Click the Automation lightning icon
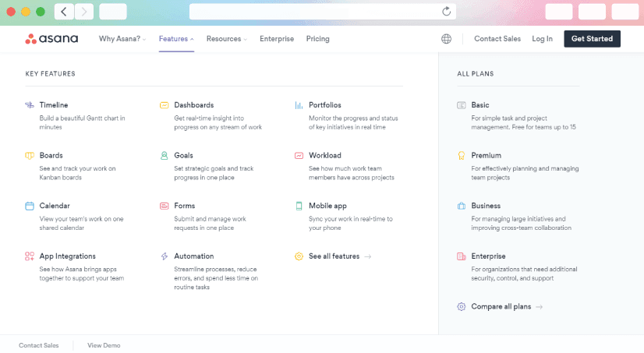 164,256
